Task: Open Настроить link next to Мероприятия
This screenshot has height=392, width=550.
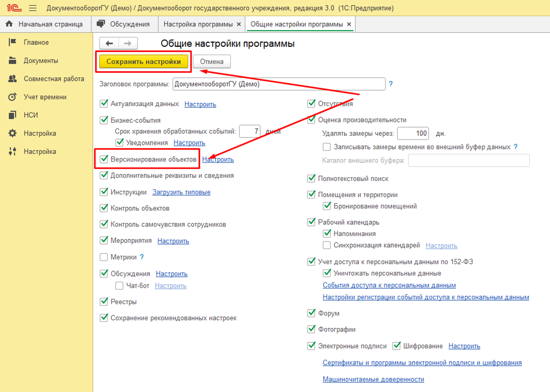Action: pos(173,241)
